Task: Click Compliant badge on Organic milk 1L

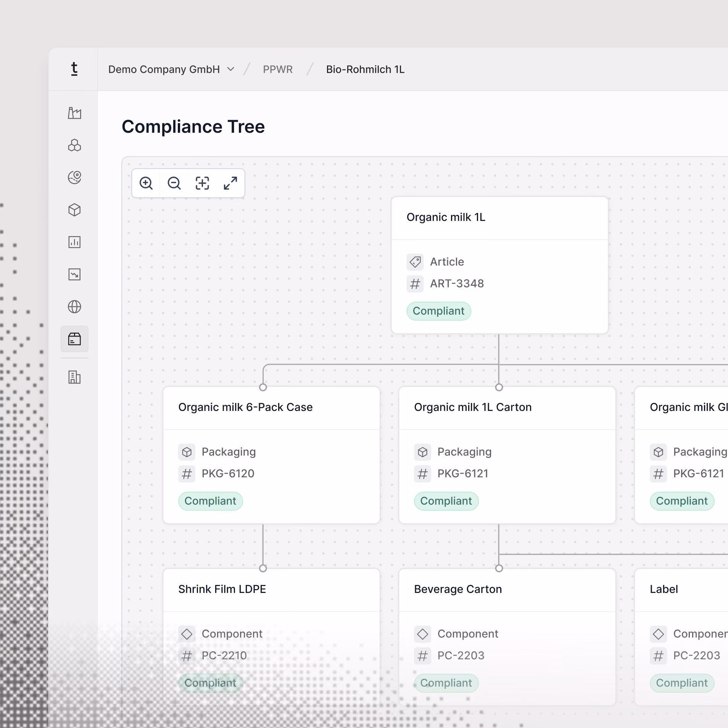Action: point(439,311)
